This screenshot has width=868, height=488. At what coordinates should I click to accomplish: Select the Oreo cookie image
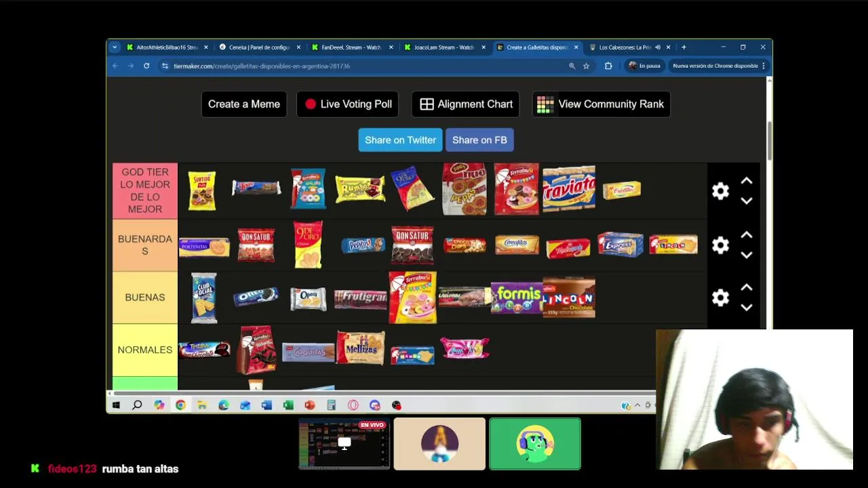256,296
